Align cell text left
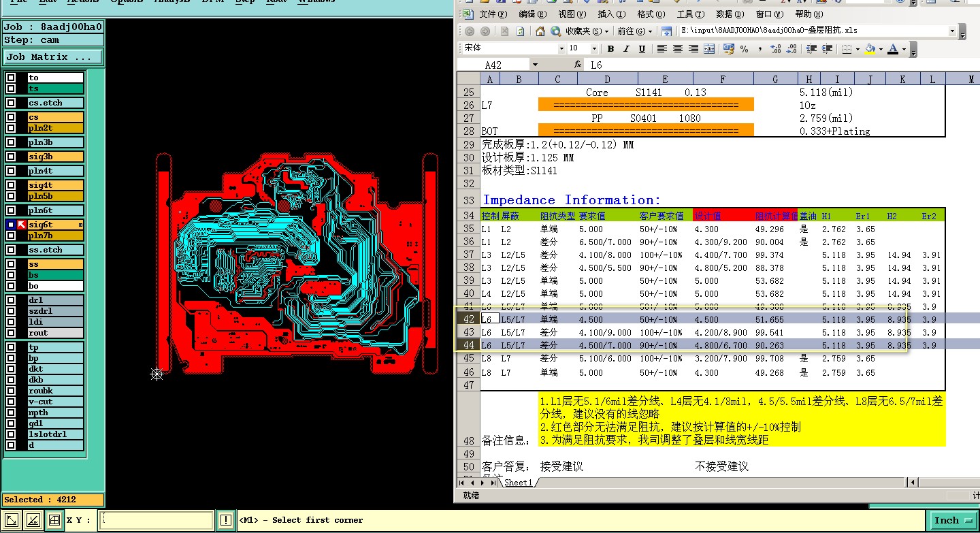 pyautogui.click(x=662, y=49)
